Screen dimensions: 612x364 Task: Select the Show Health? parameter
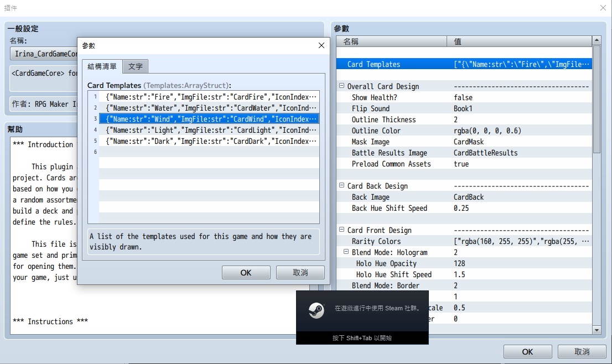[464, 97]
